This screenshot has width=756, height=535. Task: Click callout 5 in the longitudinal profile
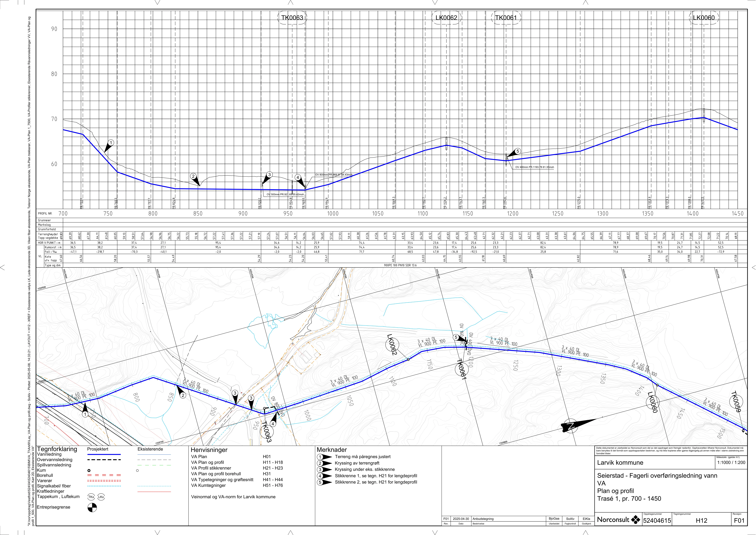(x=518, y=151)
